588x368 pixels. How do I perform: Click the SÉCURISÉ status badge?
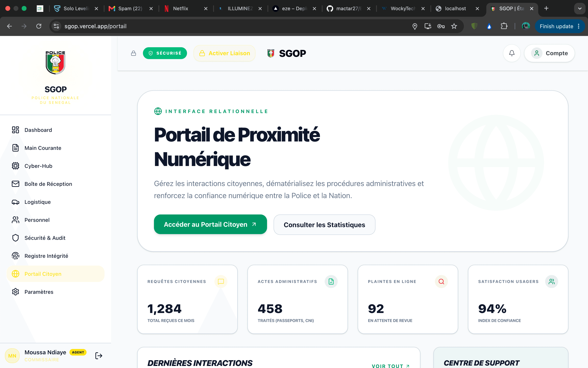click(165, 53)
